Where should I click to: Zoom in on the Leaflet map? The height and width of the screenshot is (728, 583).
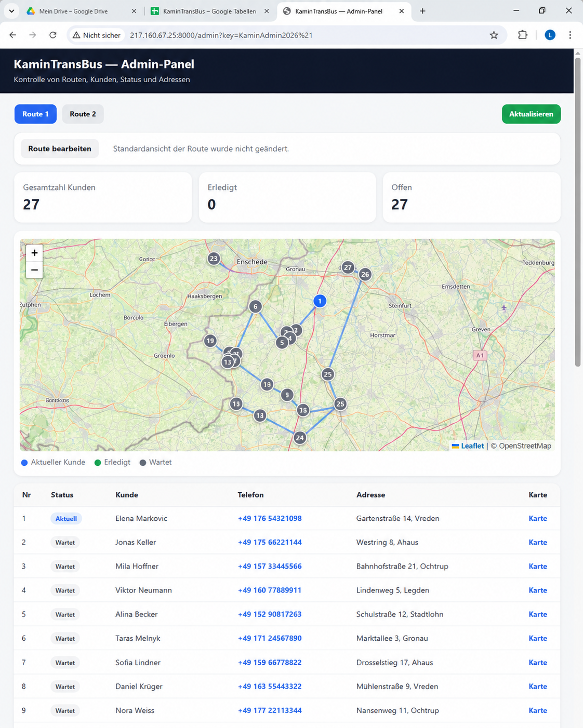click(34, 253)
